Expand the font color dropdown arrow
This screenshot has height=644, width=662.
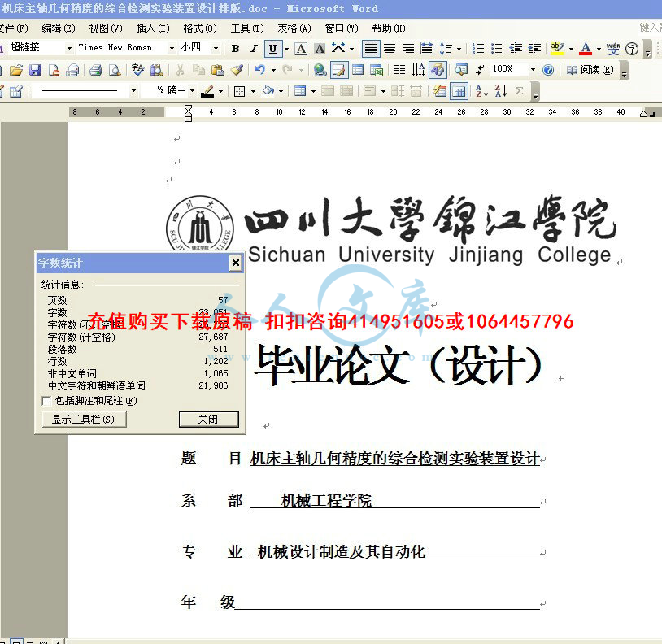[x=599, y=49]
